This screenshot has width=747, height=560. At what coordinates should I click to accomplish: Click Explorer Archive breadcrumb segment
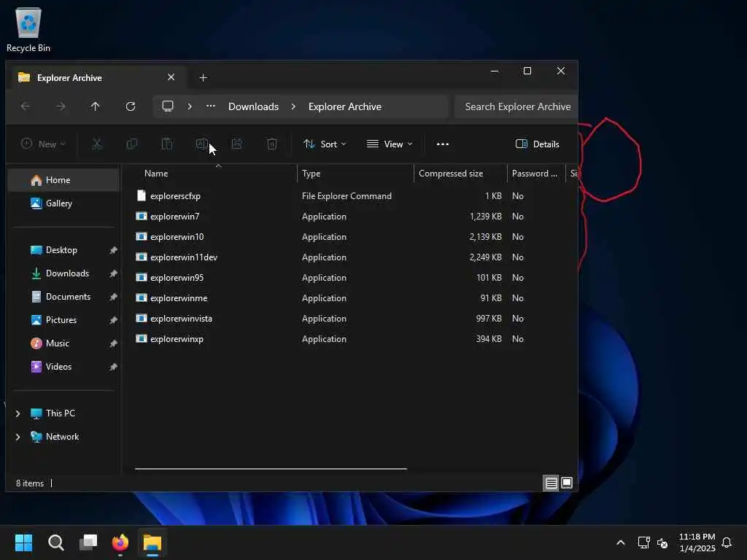[x=345, y=106]
